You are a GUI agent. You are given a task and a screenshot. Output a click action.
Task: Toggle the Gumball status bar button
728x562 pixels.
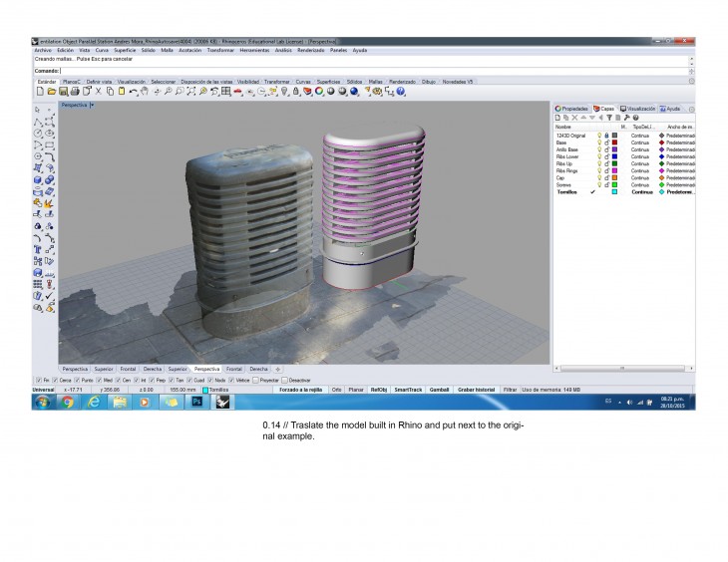(x=437, y=389)
